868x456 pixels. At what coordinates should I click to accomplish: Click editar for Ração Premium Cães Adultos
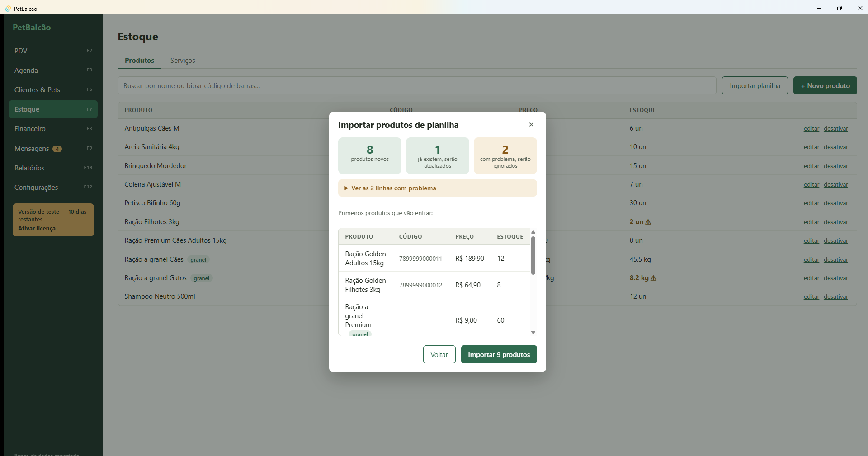(811, 240)
